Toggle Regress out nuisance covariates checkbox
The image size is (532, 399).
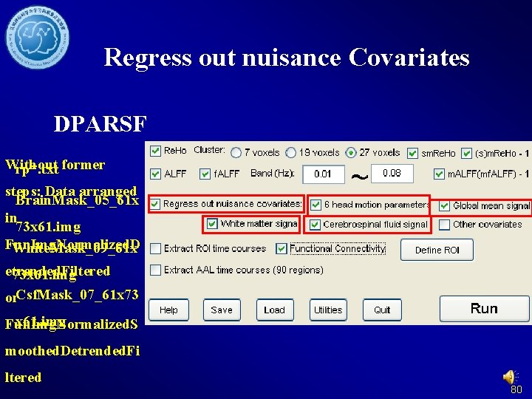[155, 204]
